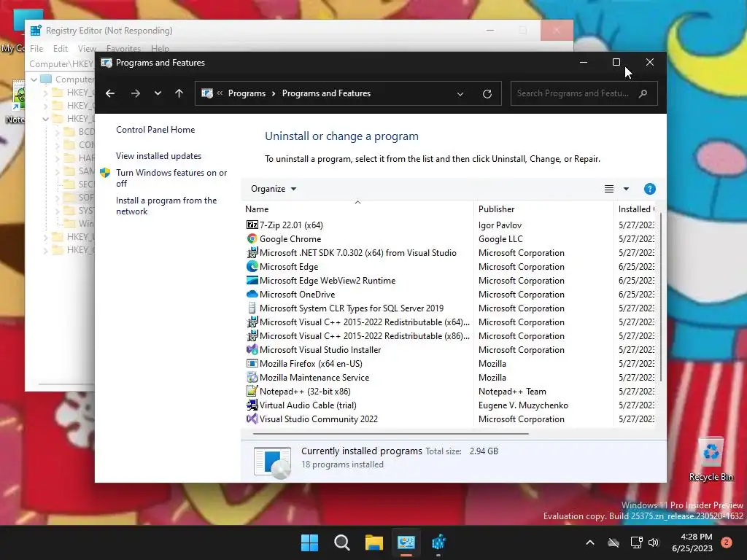747x560 pixels.
Task: Click publisher Eugene V. Muzychenko cell
Action: click(523, 405)
